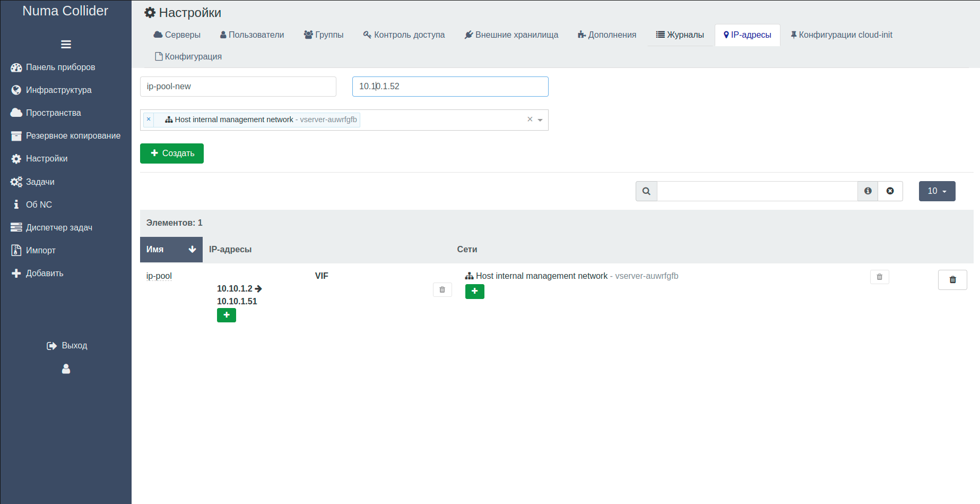Focus the ip-pool-new name field
The image size is (980, 504).
pyautogui.click(x=238, y=87)
